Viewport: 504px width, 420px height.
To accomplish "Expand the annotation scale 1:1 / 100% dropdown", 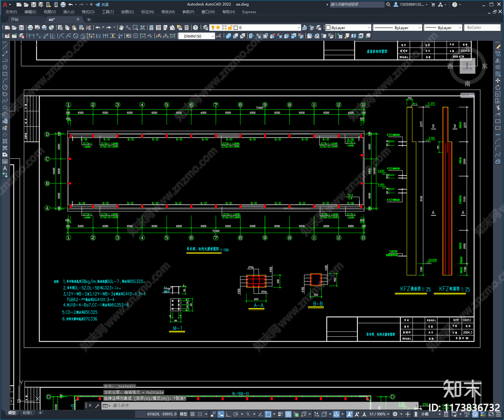I will [x=379, y=414].
